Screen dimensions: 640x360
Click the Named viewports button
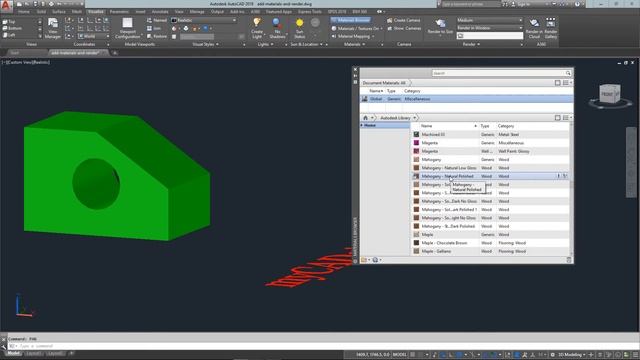click(157, 20)
